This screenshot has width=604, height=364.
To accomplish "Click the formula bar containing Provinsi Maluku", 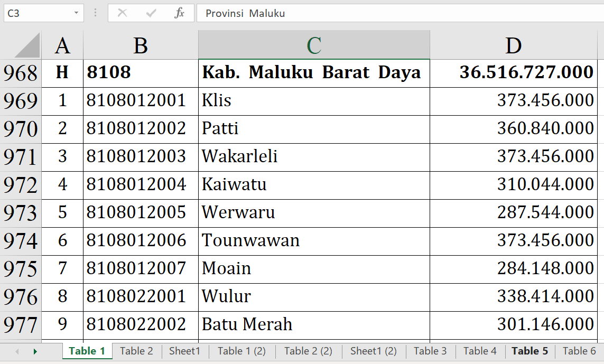I will tap(396, 13).
